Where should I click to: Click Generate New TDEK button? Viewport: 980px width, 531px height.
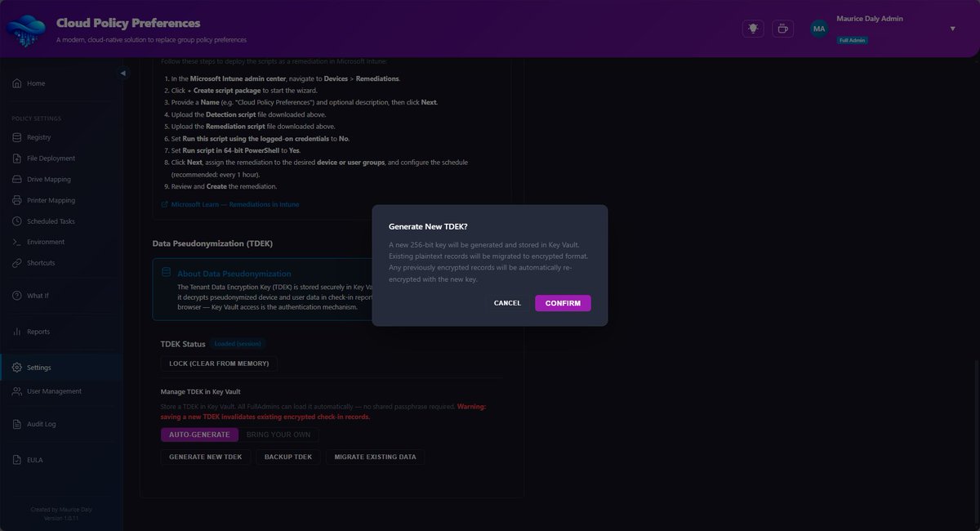pyautogui.click(x=206, y=457)
